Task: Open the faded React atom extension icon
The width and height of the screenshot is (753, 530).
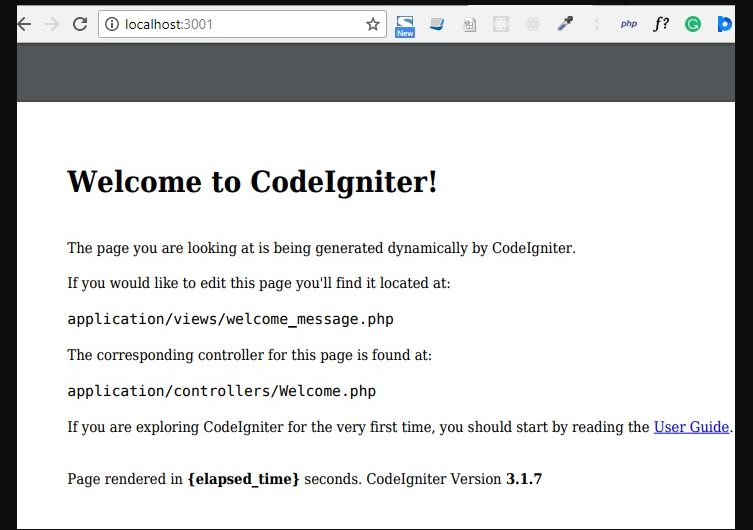Action: [x=533, y=24]
